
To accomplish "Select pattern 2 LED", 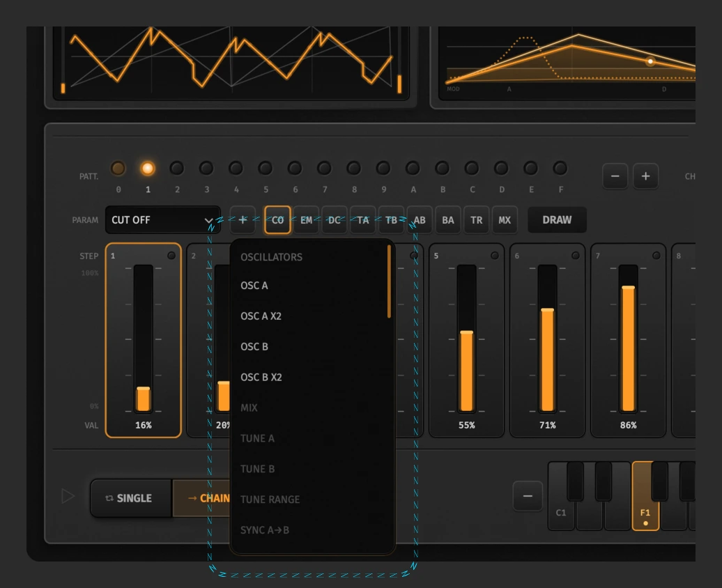I will 177,168.
